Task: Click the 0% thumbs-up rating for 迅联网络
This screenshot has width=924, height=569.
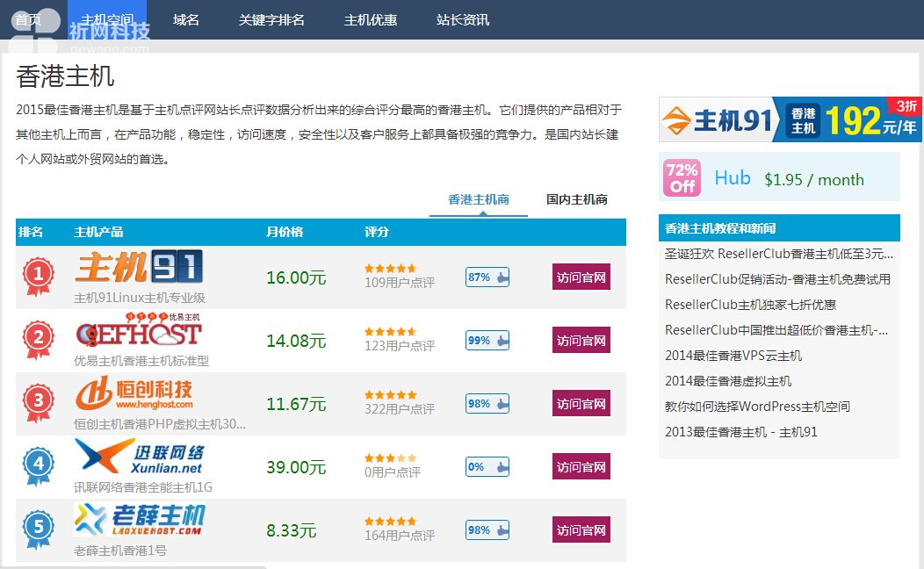Action: click(x=487, y=466)
